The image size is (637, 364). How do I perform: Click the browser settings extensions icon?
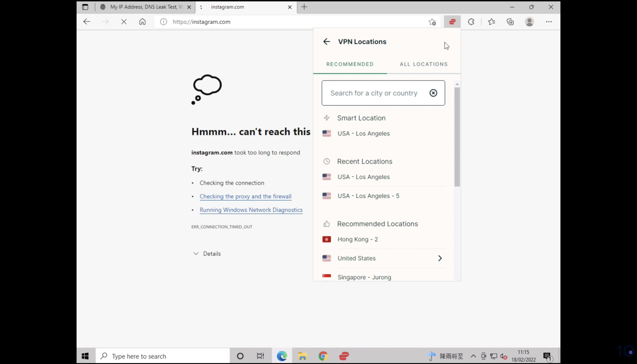tap(471, 21)
